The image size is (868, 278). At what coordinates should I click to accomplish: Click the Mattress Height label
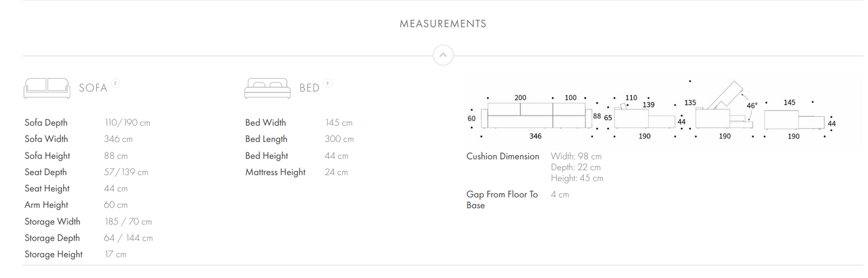point(275,172)
